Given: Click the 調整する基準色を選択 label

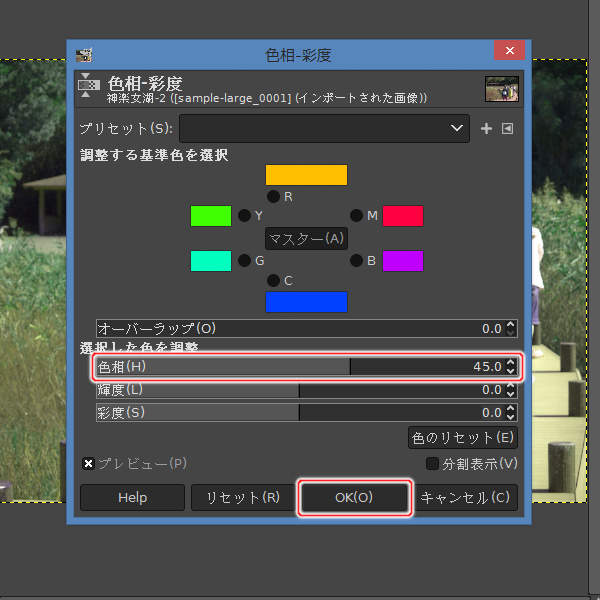Looking at the screenshot, I should tap(154, 155).
